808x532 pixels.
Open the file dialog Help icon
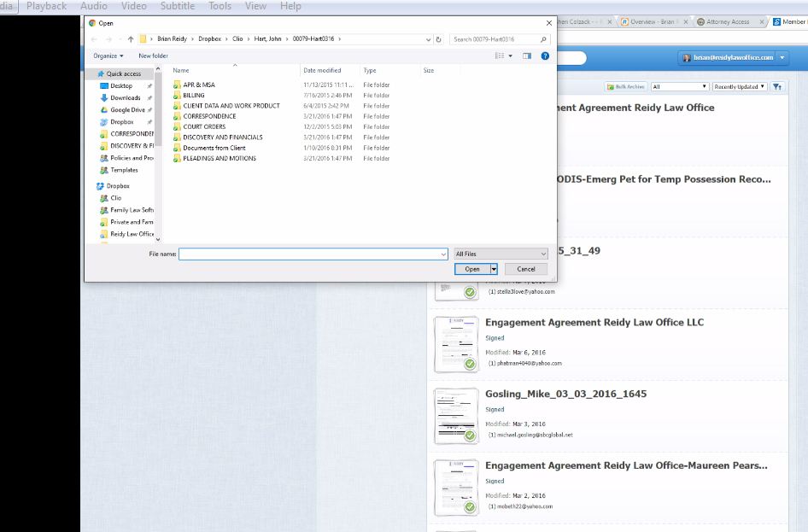[544, 56]
